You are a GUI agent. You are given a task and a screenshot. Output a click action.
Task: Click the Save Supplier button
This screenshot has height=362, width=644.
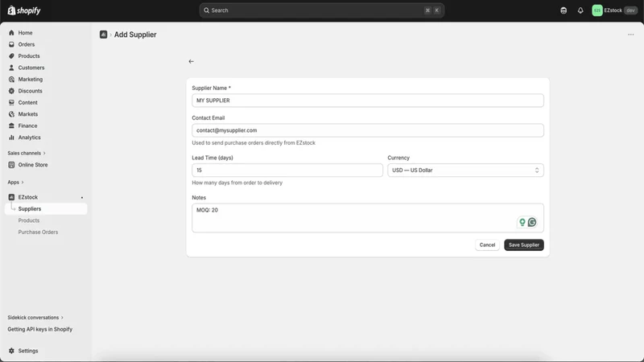pos(524,245)
